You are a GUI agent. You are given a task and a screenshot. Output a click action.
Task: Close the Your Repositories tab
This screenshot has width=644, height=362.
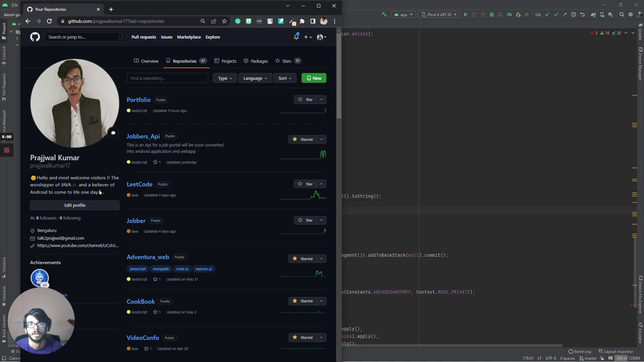click(x=98, y=9)
